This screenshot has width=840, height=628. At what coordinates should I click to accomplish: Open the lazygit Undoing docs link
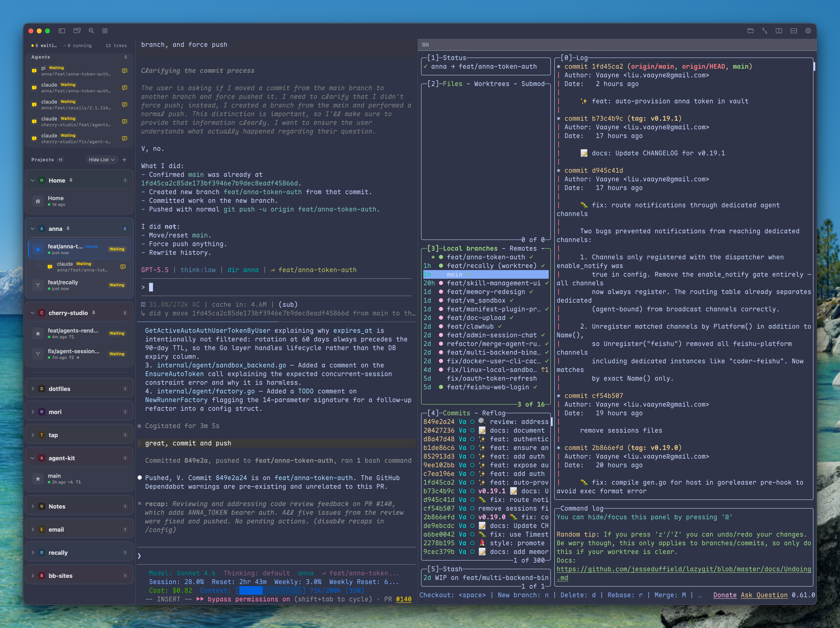[684, 573]
